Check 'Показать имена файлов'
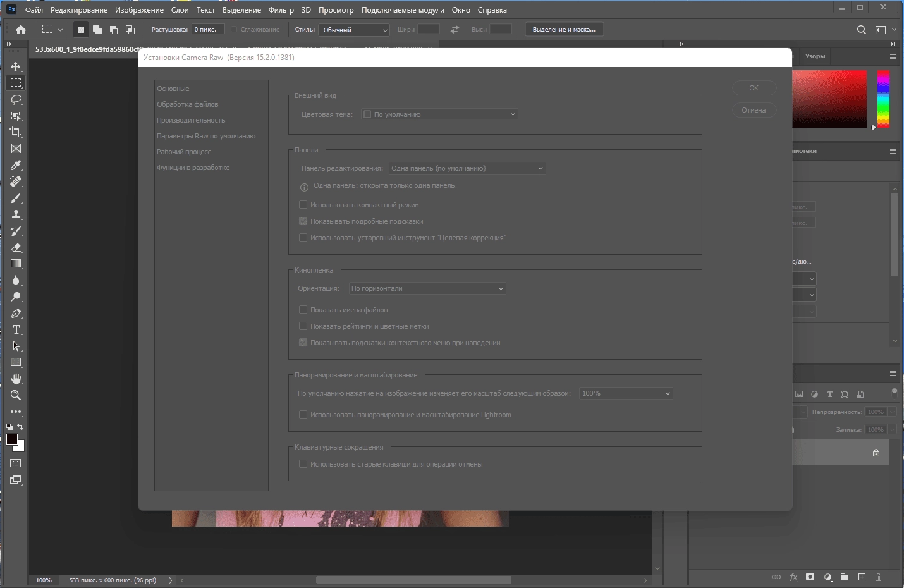The image size is (904, 588). point(303,310)
